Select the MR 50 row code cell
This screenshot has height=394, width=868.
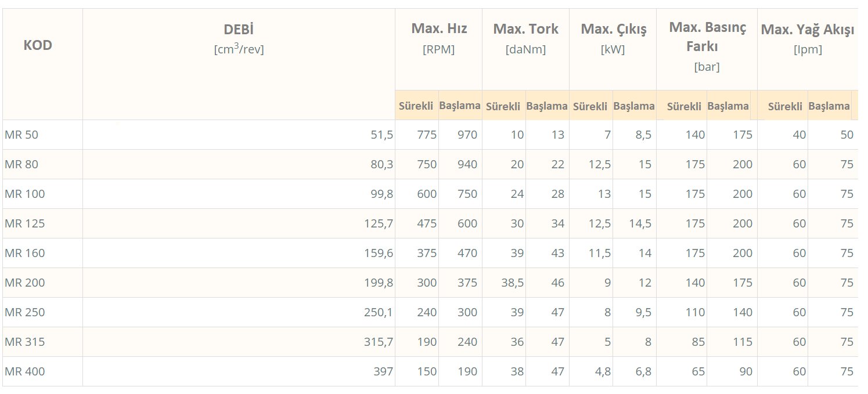pyautogui.click(x=22, y=135)
